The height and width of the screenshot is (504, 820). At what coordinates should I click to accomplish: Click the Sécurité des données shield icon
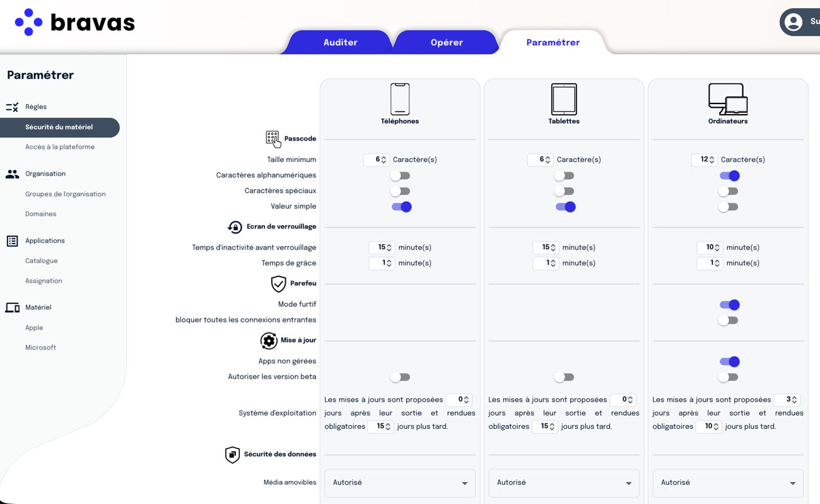pos(232,455)
